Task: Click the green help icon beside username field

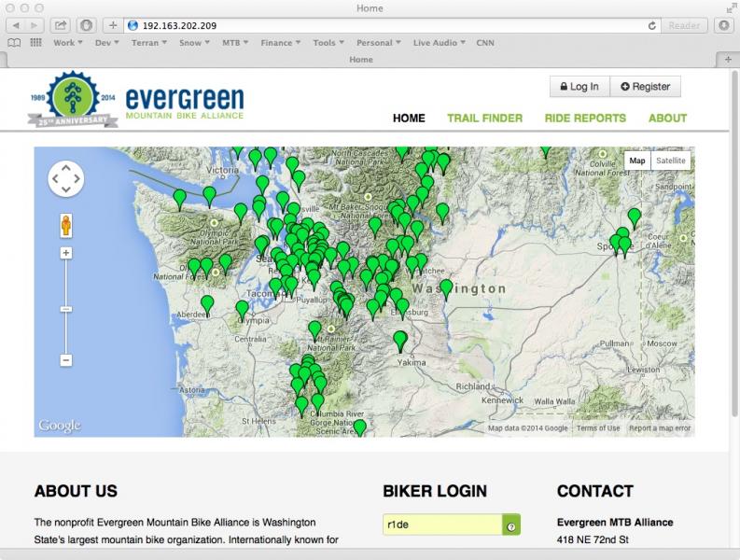Action: click(511, 525)
